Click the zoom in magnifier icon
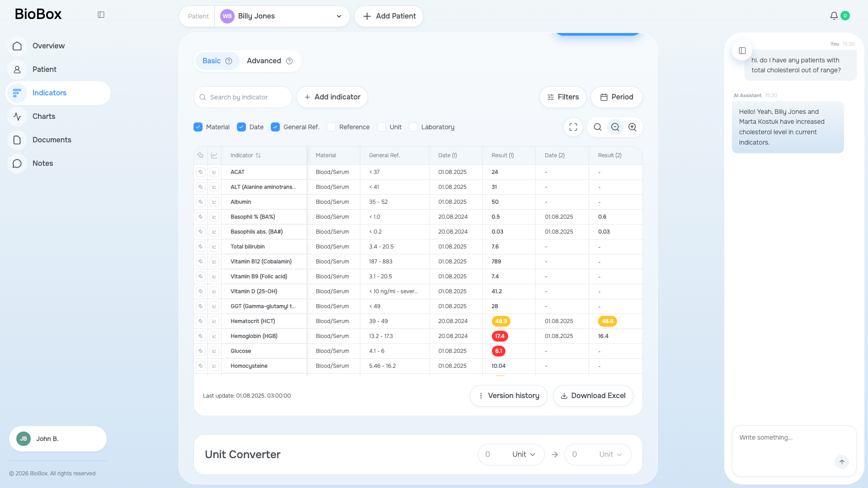The image size is (868, 488). (x=632, y=127)
